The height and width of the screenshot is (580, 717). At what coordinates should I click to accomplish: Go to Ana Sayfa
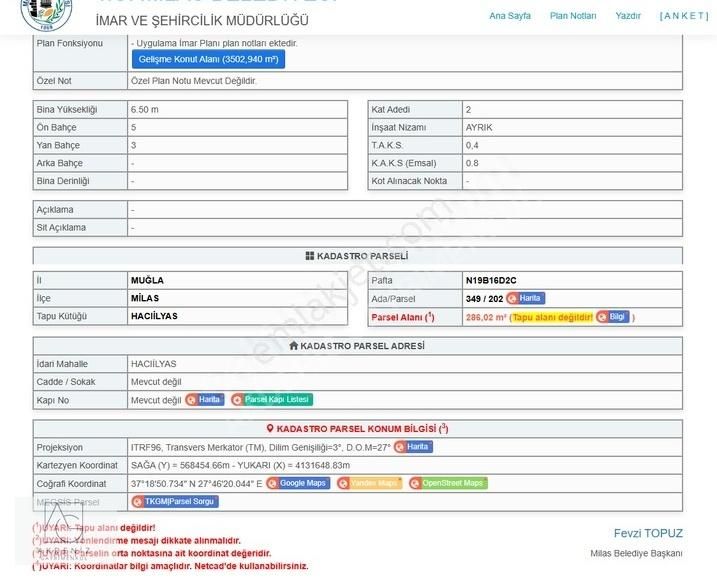point(510,16)
